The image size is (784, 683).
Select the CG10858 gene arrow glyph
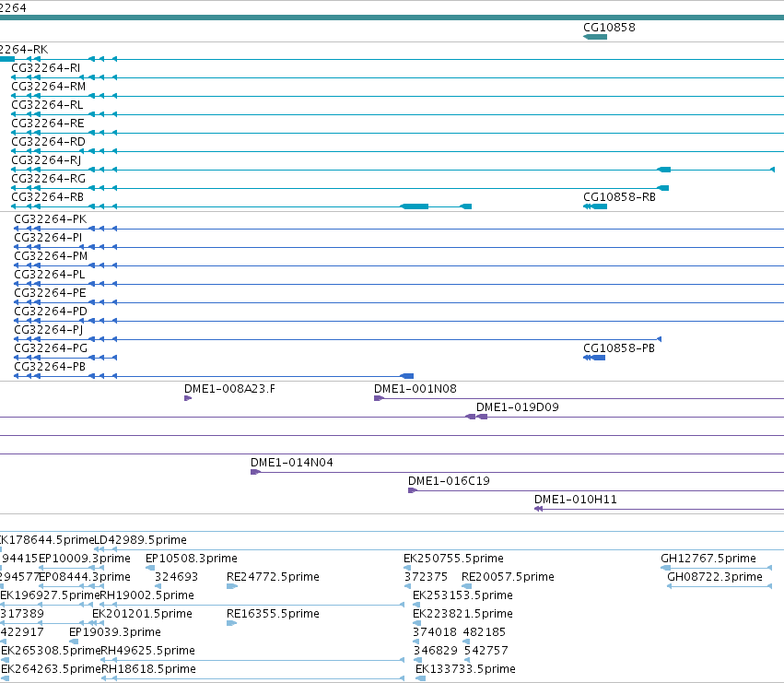595,37
